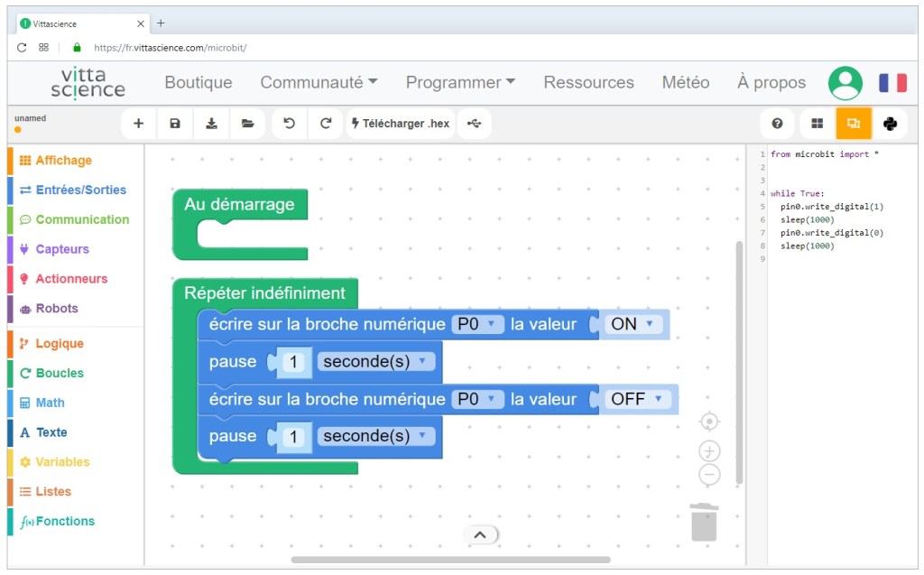Switch to blocks-only grid view

[x=817, y=124]
